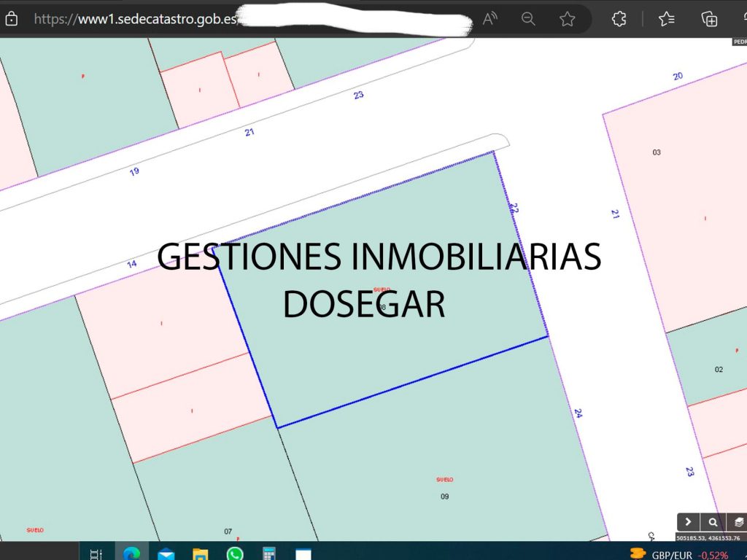
Task: Open the map search magnifier tool
Action: coord(713,522)
